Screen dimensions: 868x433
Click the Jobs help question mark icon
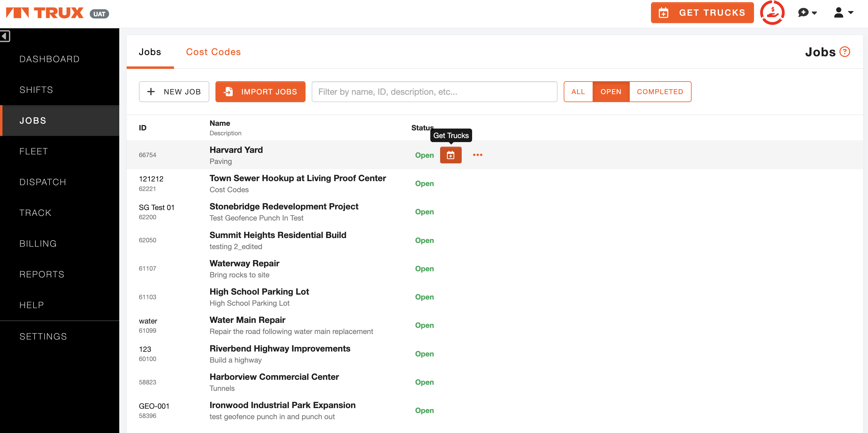click(844, 52)
